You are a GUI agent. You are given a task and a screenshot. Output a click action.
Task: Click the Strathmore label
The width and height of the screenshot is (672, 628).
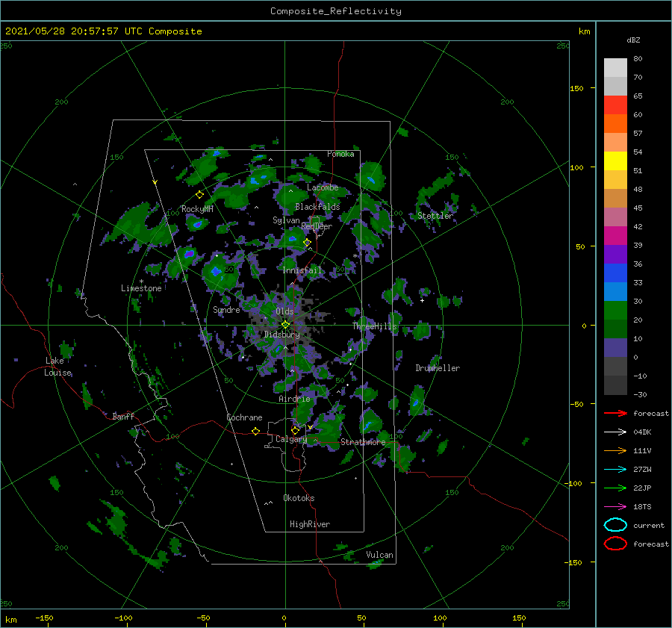pyautogui.click(x=363, y=442)
